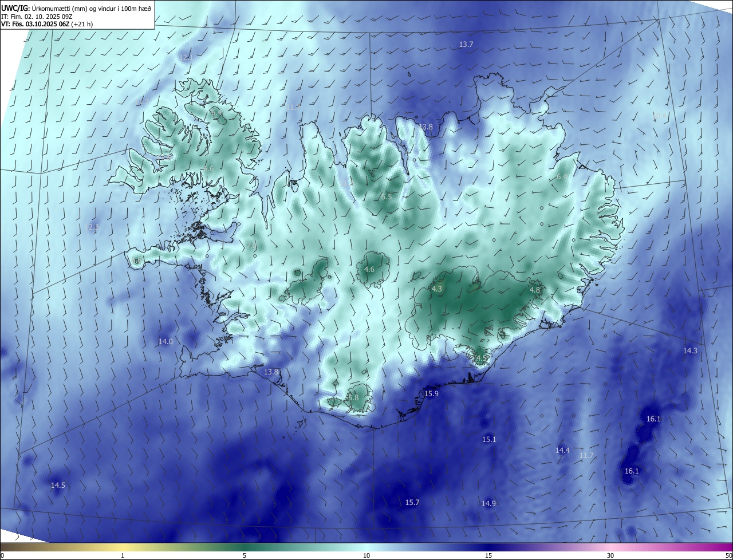Click the 50 tick on the color scale
The width and height of the screenshot is (733, 560).
[728, 556]
